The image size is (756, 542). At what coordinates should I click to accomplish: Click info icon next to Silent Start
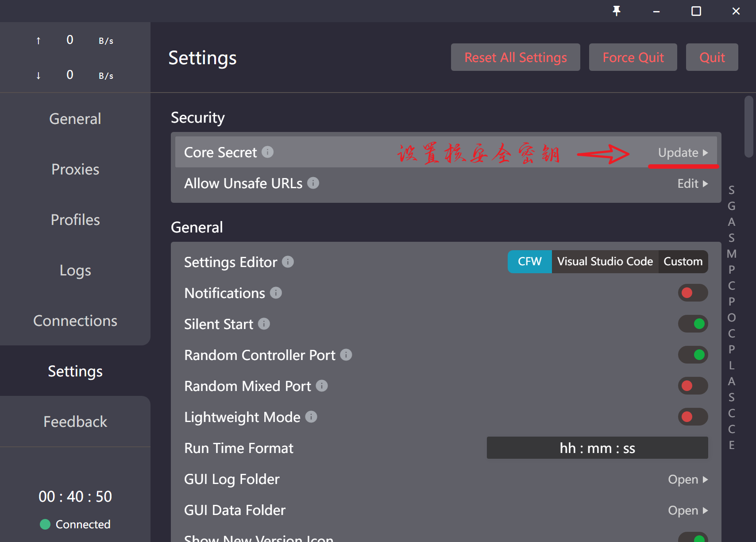264,324
